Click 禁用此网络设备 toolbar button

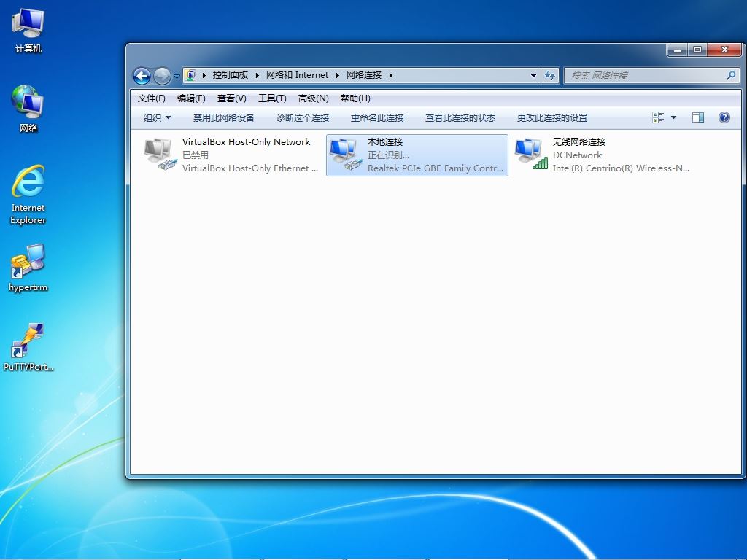[223, 117]
